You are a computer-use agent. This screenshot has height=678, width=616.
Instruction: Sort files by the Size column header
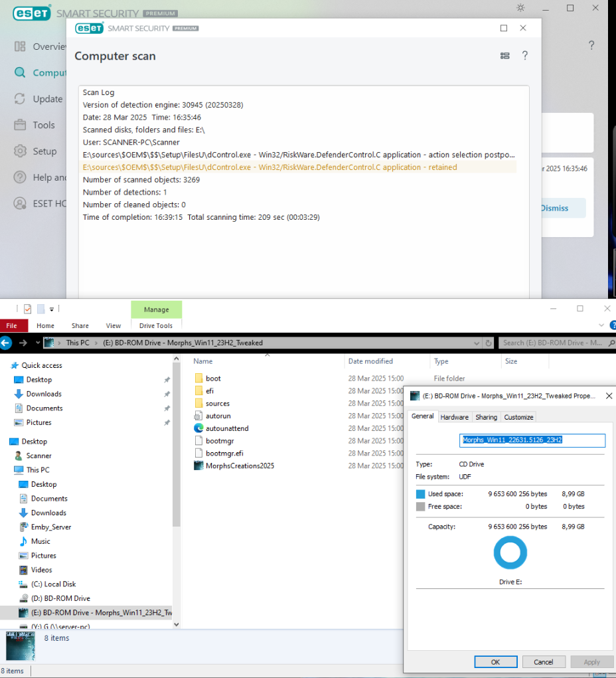pos(511,361)
